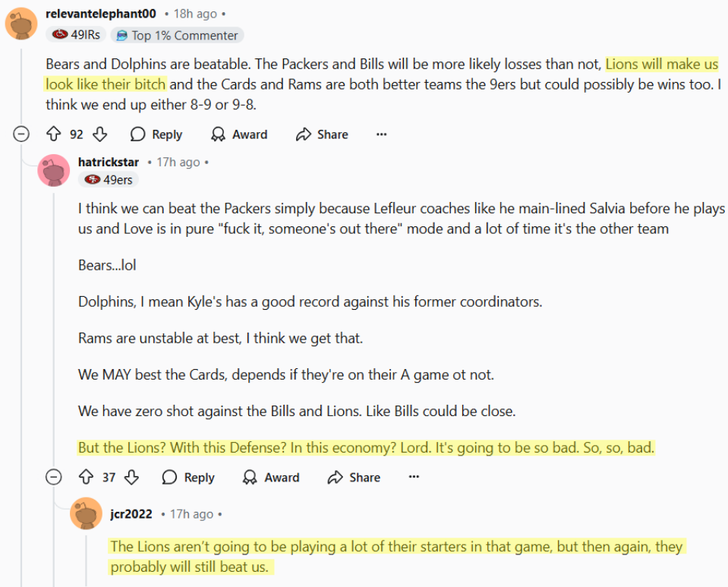Reply to relevantelephant00's comment
Viewport: 728px width, 587px height.
[156, 134]
